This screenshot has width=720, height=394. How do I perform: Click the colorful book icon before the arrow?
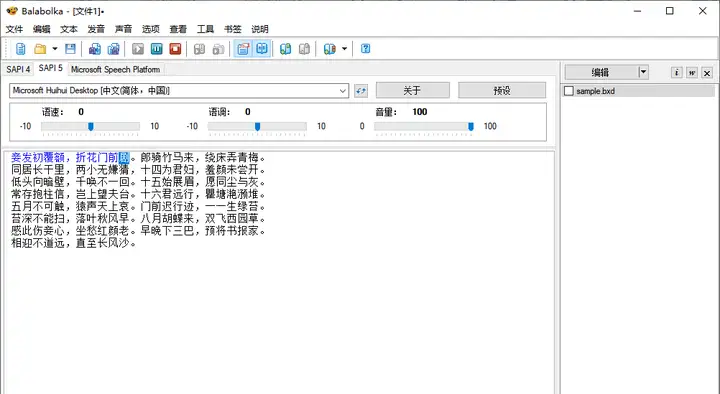point(330,49)
